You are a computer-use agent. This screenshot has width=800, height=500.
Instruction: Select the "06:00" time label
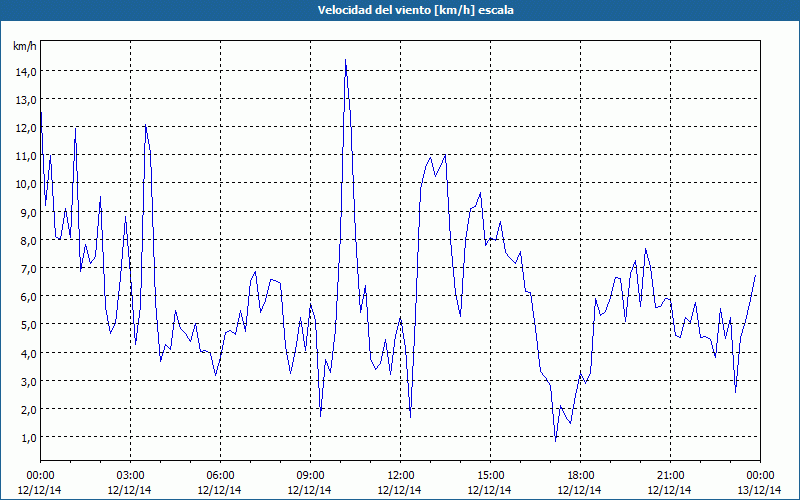click(x=220, y=476)
